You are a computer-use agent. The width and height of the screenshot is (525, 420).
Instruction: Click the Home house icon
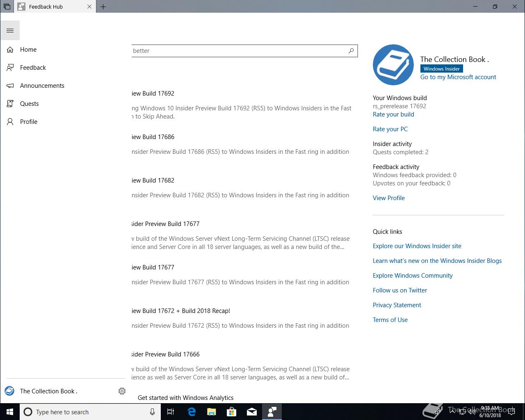click(10, 50)
